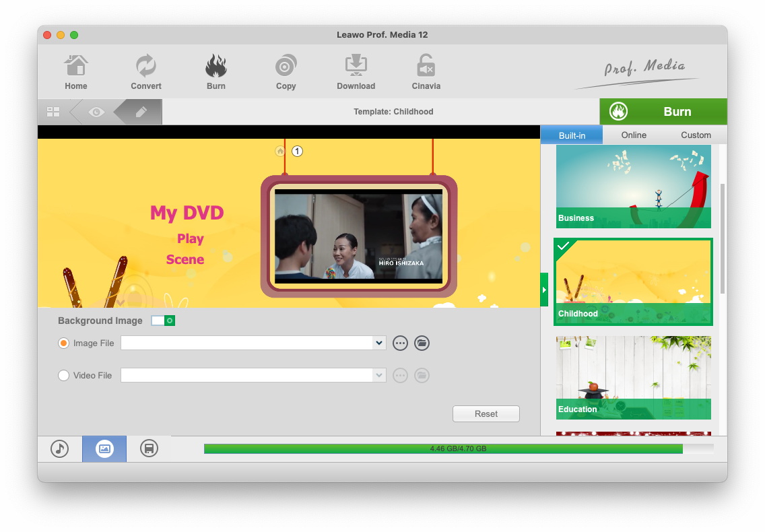Expand the Image File dropdown

tap(378, 343)
